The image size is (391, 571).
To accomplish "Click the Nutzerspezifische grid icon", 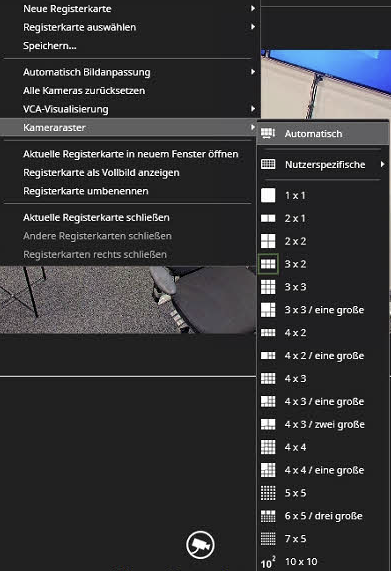I will 268,164.
